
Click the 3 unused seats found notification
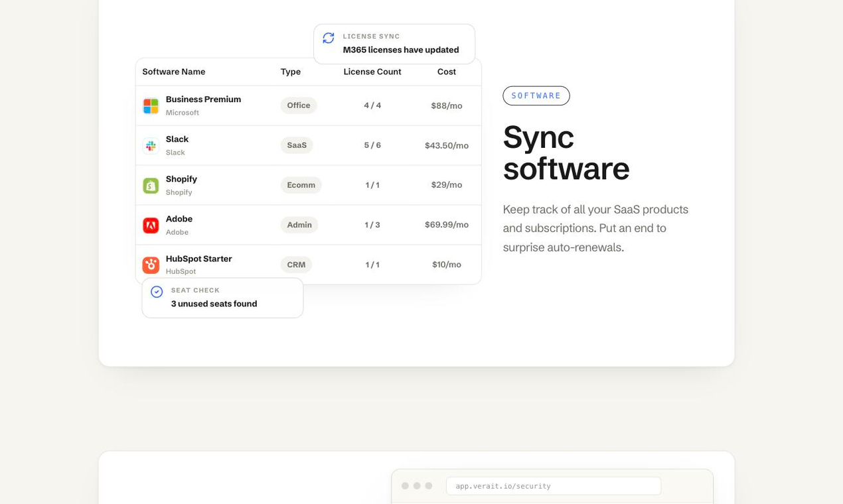pyautogui.click(x=222, y=298)
